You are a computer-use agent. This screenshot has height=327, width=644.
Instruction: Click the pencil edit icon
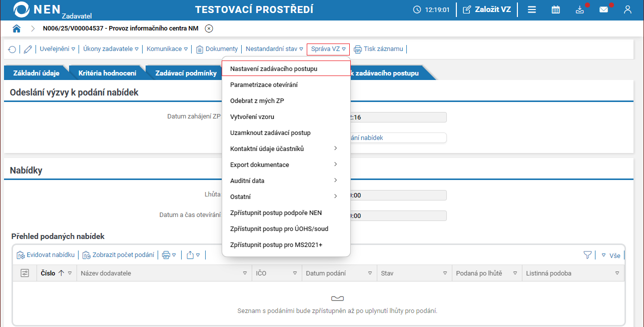pos(28,49)
